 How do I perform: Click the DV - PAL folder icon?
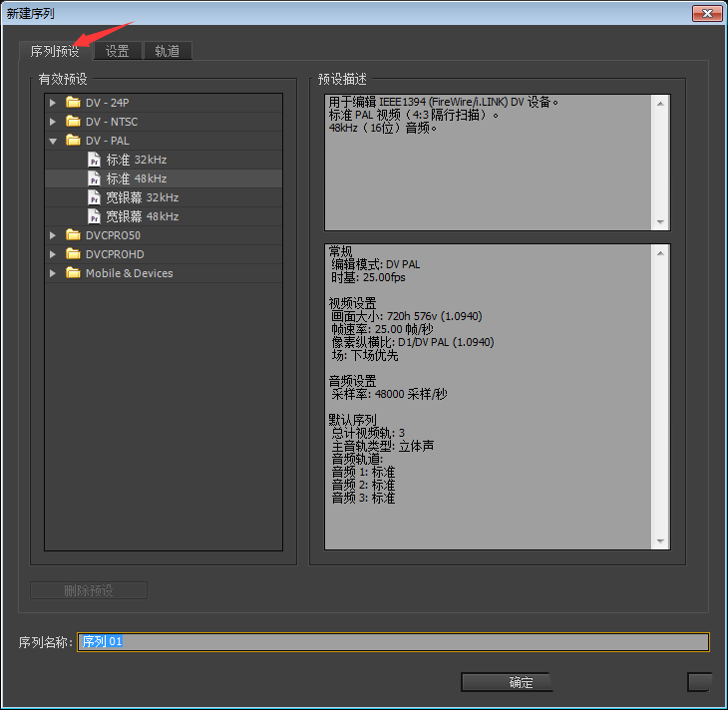coord(73,141)
